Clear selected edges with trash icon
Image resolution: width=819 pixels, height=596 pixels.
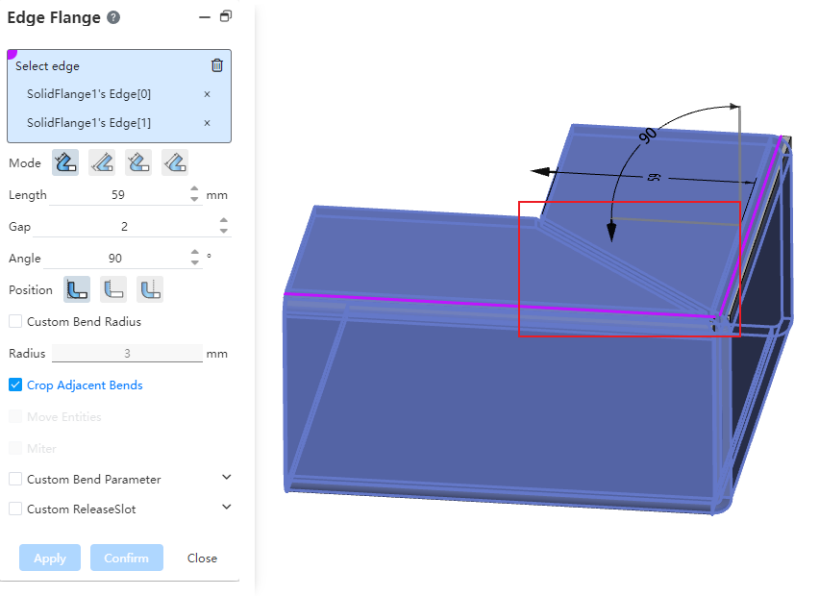point(217,66)
